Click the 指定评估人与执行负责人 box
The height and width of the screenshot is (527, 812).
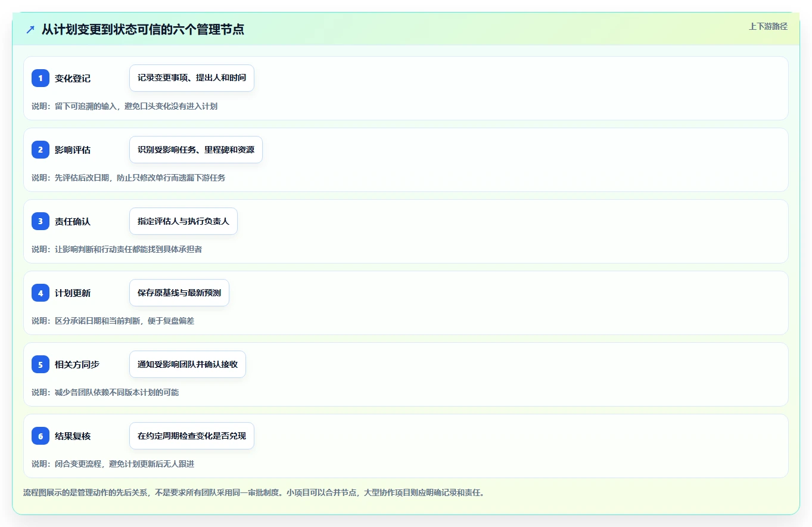pyautogui.click(x=183, y=221)
